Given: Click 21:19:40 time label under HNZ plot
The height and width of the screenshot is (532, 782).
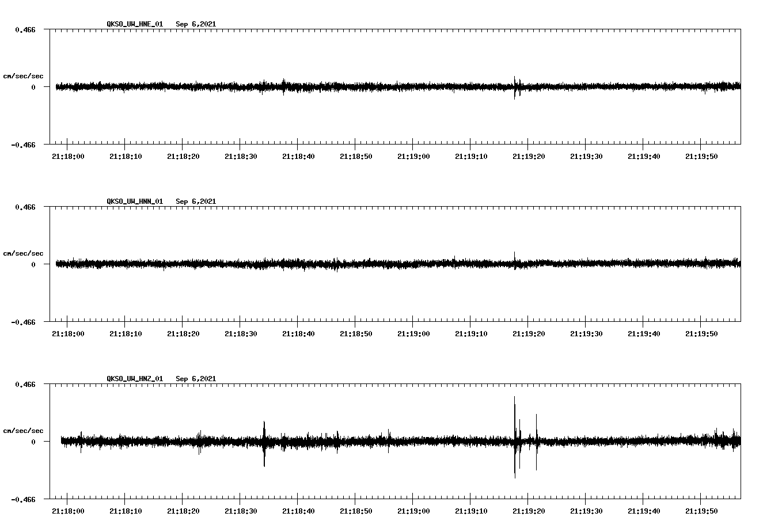Looking at the screenshot, I should coord(644,511).
